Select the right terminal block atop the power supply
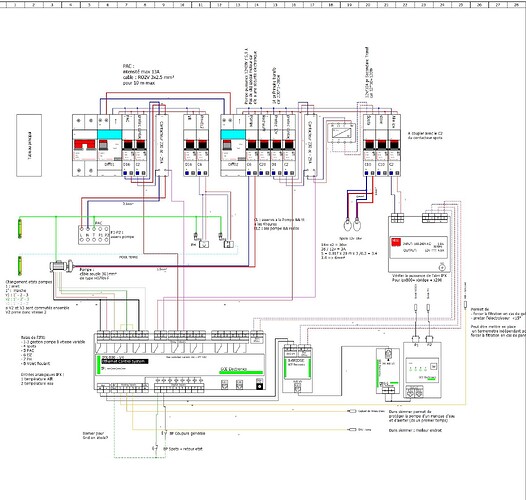This screenshot has width=526, height=500. 435,217
